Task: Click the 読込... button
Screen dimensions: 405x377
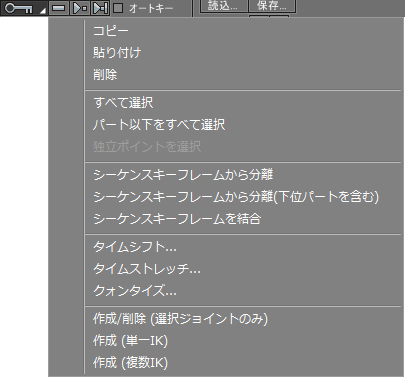Action: [x=223, y=6]
